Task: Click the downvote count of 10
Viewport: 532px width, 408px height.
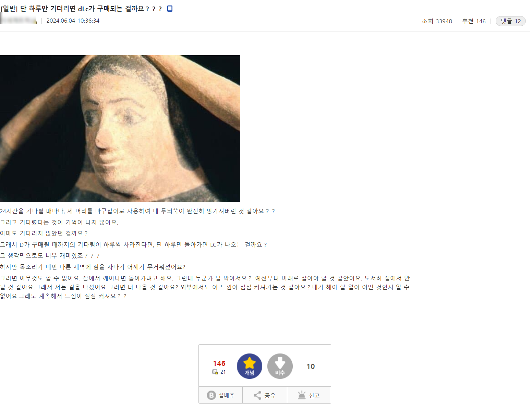Action: tap(311, 367)
